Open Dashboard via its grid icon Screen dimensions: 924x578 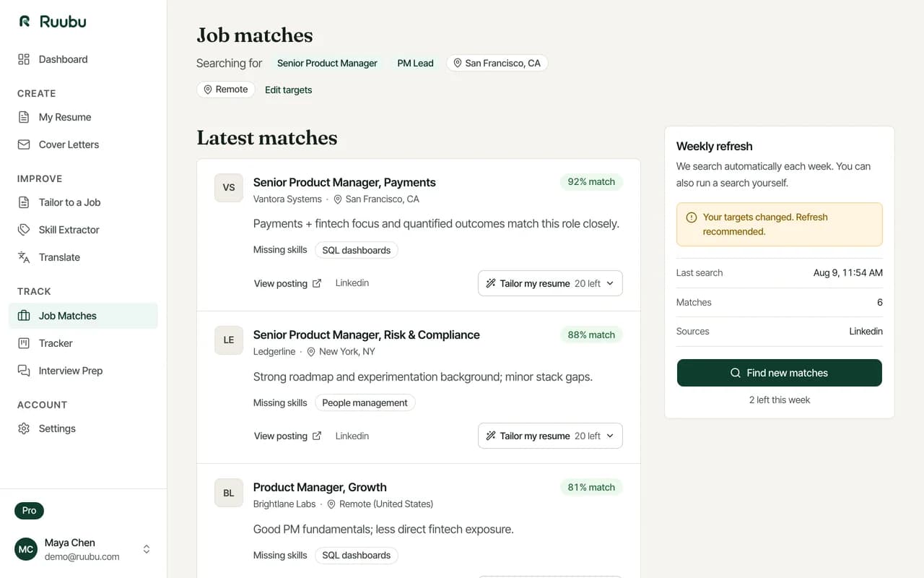24,59
